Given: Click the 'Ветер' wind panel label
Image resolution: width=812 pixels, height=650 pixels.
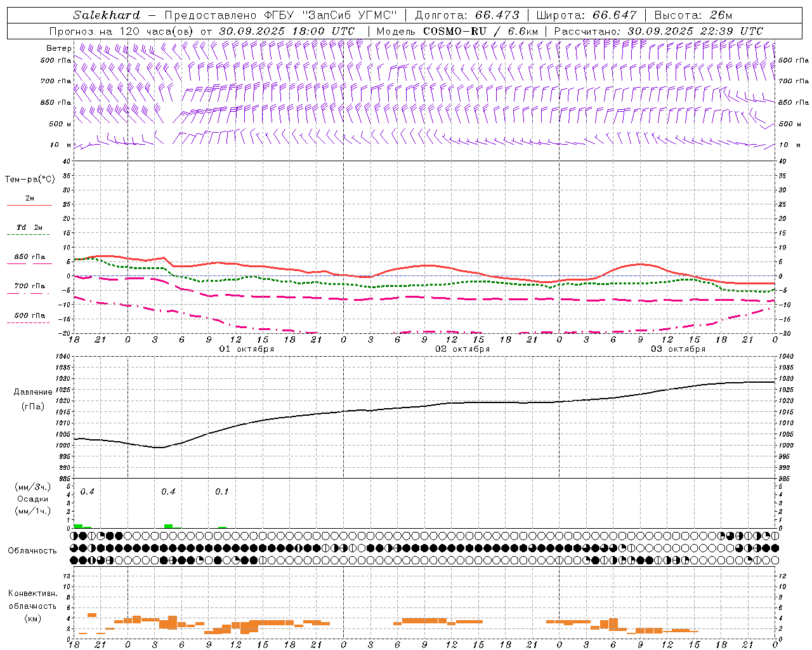Looking at the screenshot, I should coord(58,48).
